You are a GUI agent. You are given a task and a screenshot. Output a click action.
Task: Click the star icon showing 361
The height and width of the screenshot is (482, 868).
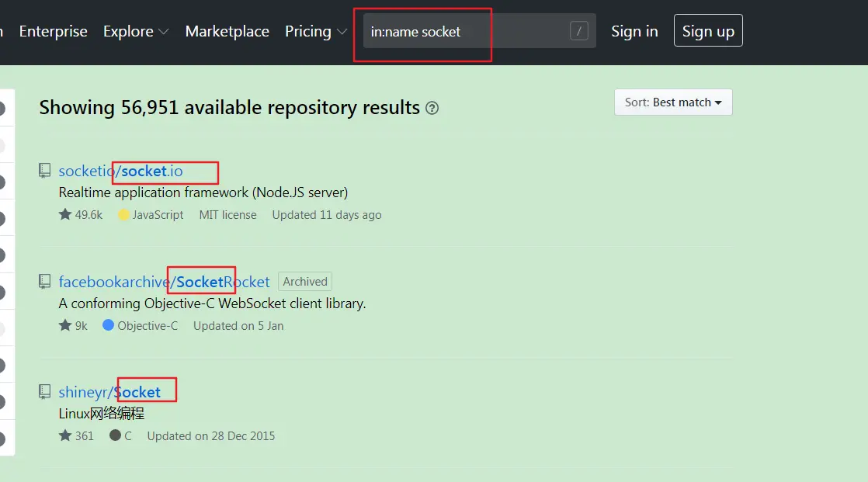65,435
